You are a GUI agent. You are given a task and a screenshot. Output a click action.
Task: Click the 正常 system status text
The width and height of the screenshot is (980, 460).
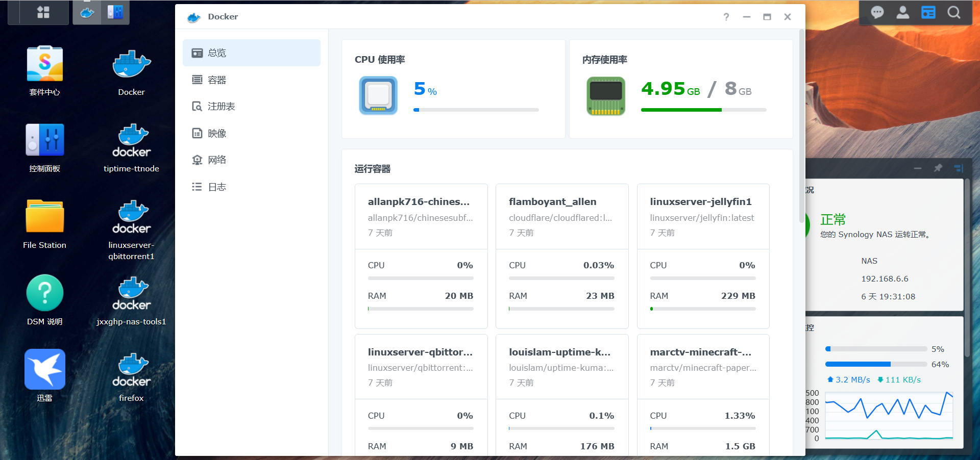click(833, 219)
